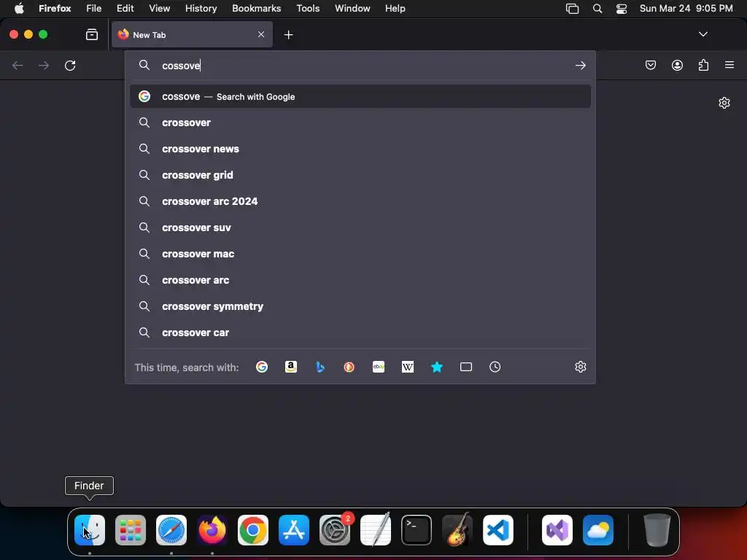
Task: Search bookmarks using the star icon
Action: tap(437, 367)
